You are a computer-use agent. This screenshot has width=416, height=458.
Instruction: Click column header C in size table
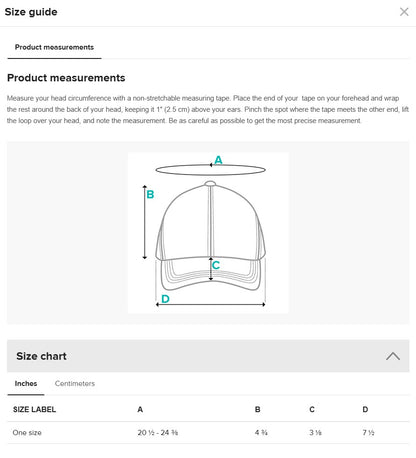point(312,409)
